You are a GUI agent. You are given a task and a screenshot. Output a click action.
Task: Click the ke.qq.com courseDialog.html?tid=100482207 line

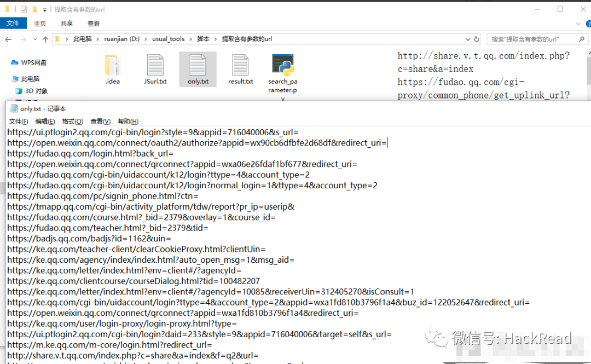(x=134, y=281)
